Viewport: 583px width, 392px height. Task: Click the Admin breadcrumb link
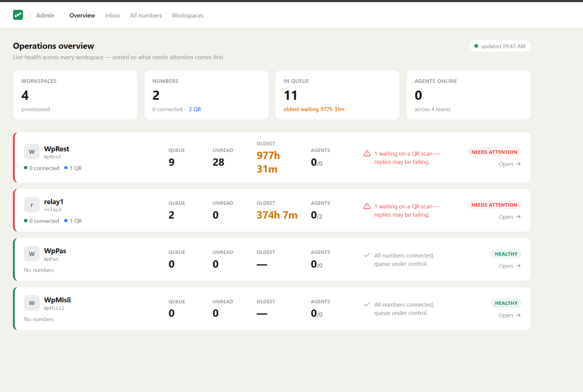pyautogui.click(x=45, y=15)
